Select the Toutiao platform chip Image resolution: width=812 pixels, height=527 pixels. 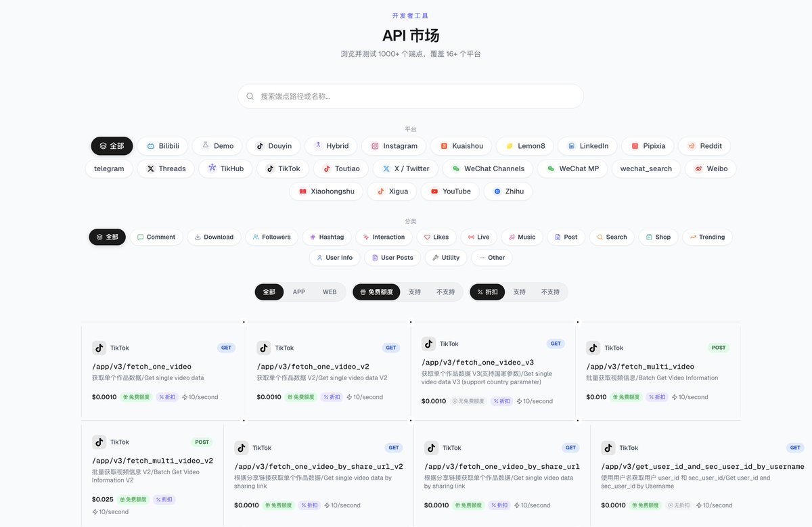340,168
